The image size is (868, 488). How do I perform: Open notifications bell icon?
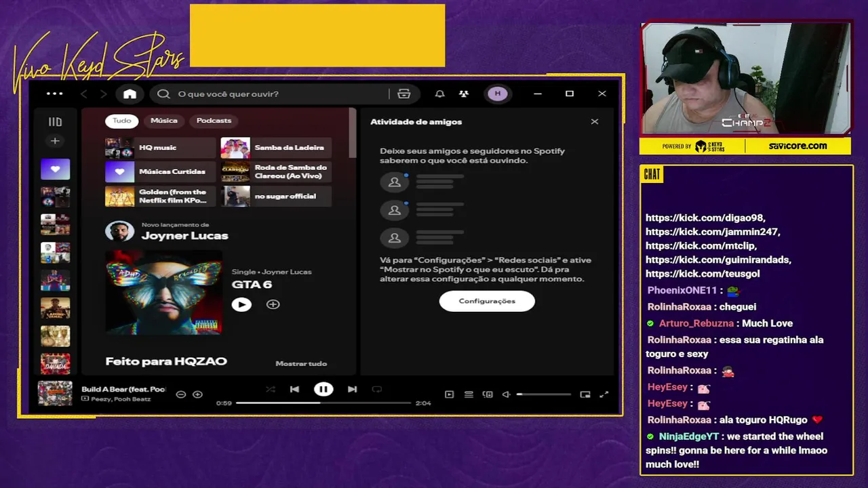click(x=439, y=94)
